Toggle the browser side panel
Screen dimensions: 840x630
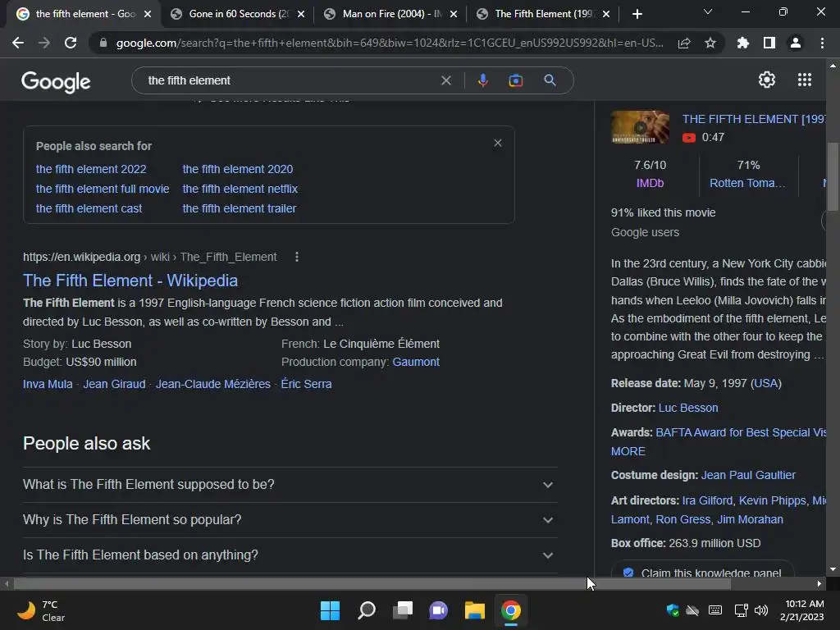click(769, 43)
